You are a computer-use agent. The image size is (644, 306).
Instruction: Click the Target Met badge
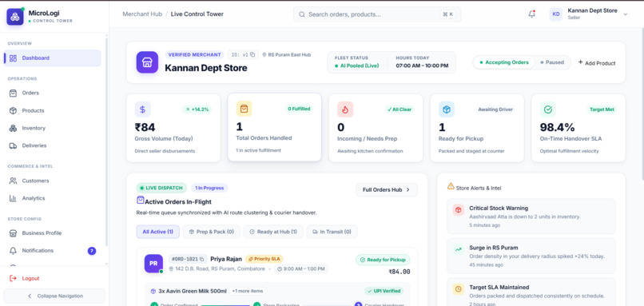click(x=602, y=109)
